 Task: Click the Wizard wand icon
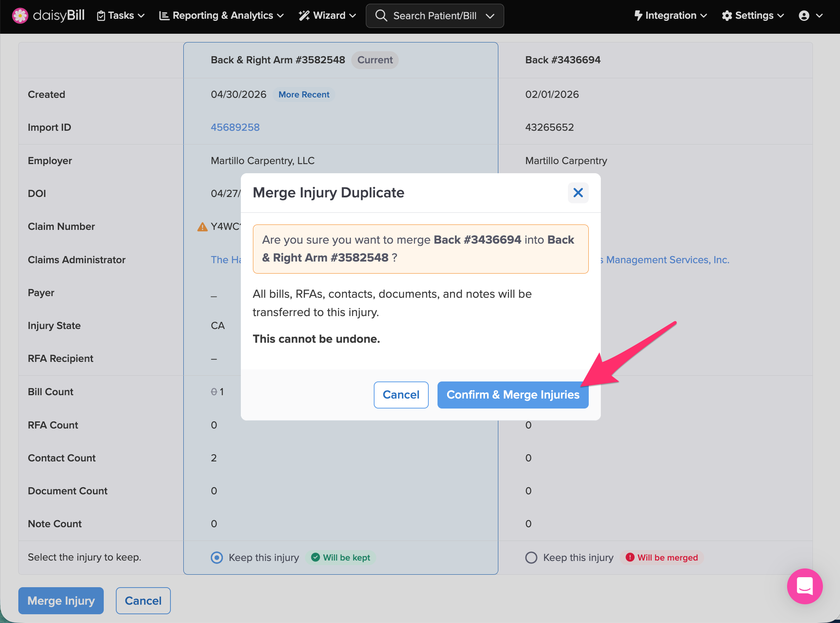[x=304, y=16]
